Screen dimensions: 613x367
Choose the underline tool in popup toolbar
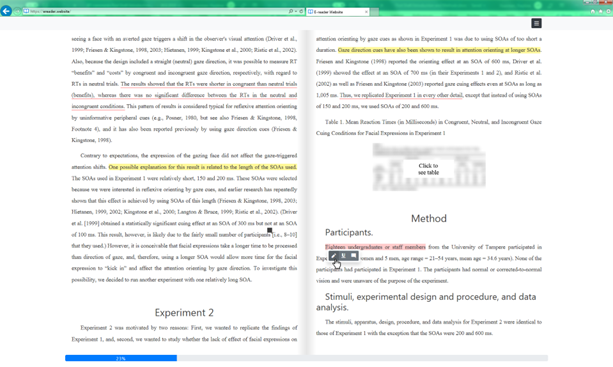point(344,256)
